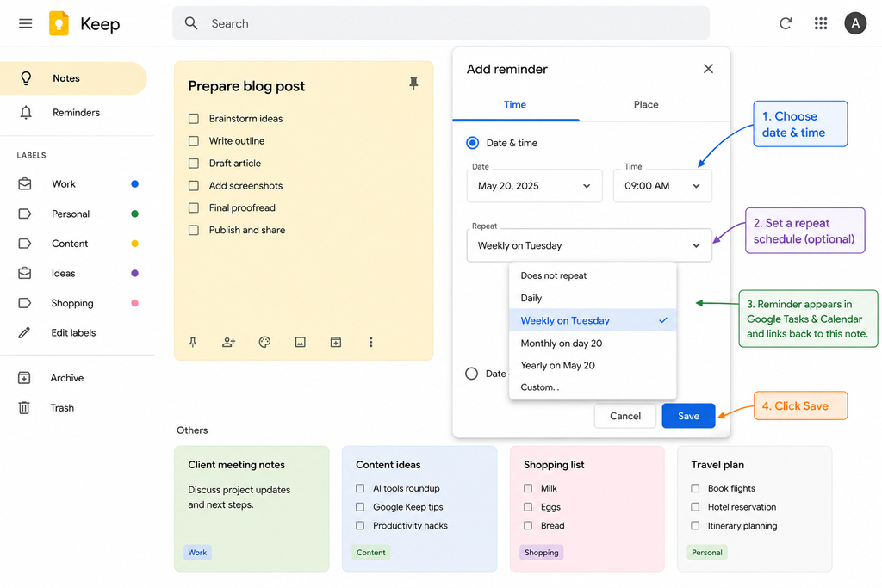The width and height of the screenshot is (882, 588).
Task: Open Reminders in the sidebar
Action: pyautogui.click(x=73, y=113)
